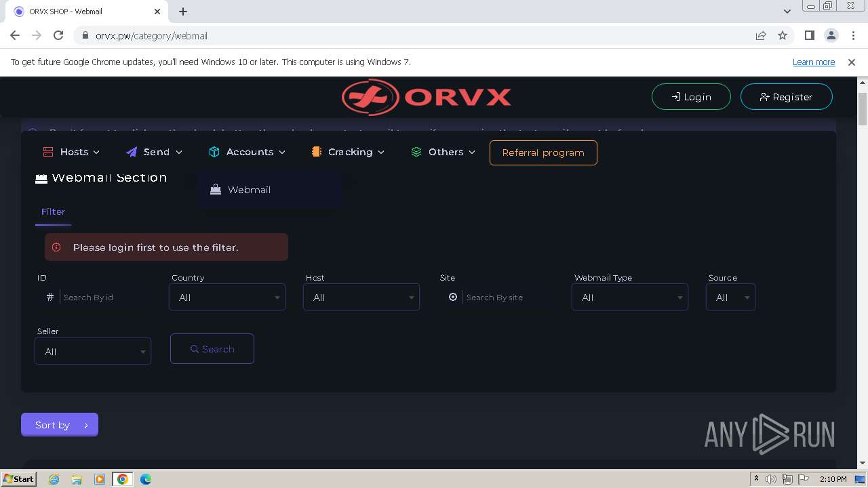
Task: Open Internet Explorer from taskbar
Action: (54, 479)
